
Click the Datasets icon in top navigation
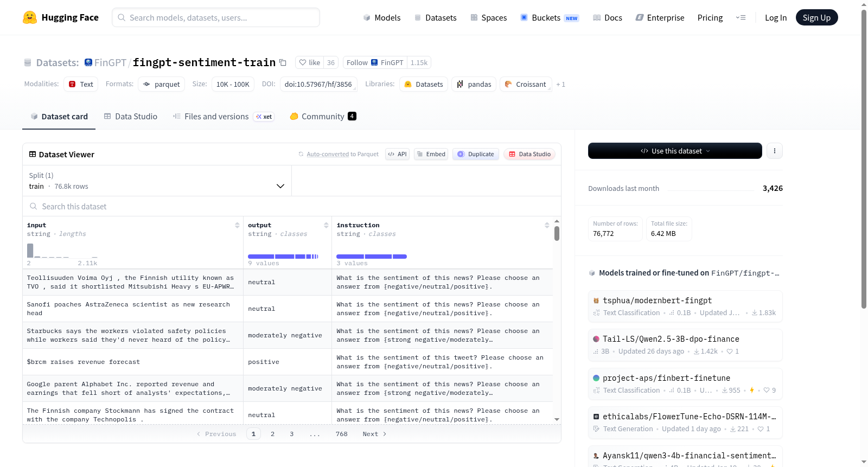click(x=418, y=18)
